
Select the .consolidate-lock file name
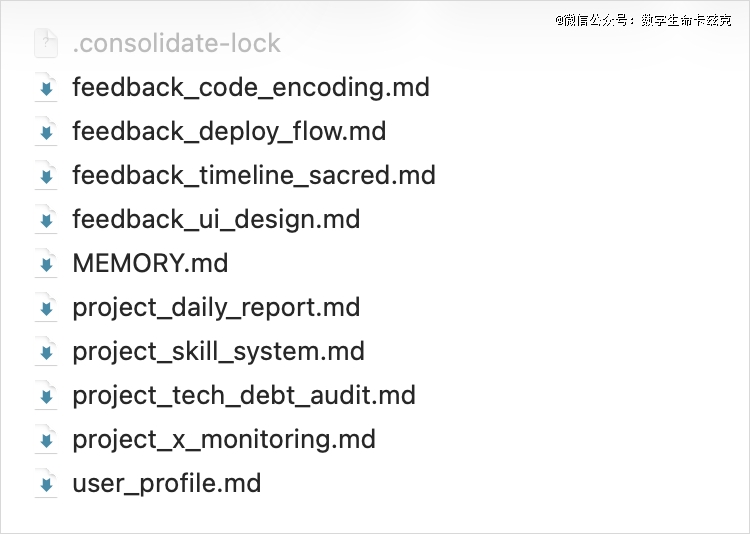176,44
